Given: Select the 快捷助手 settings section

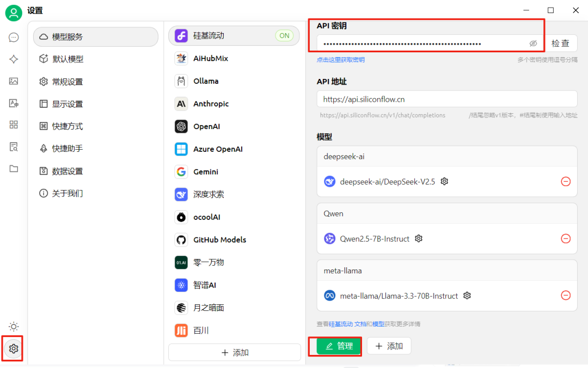Looking at the screenshot, I should 96,149.
